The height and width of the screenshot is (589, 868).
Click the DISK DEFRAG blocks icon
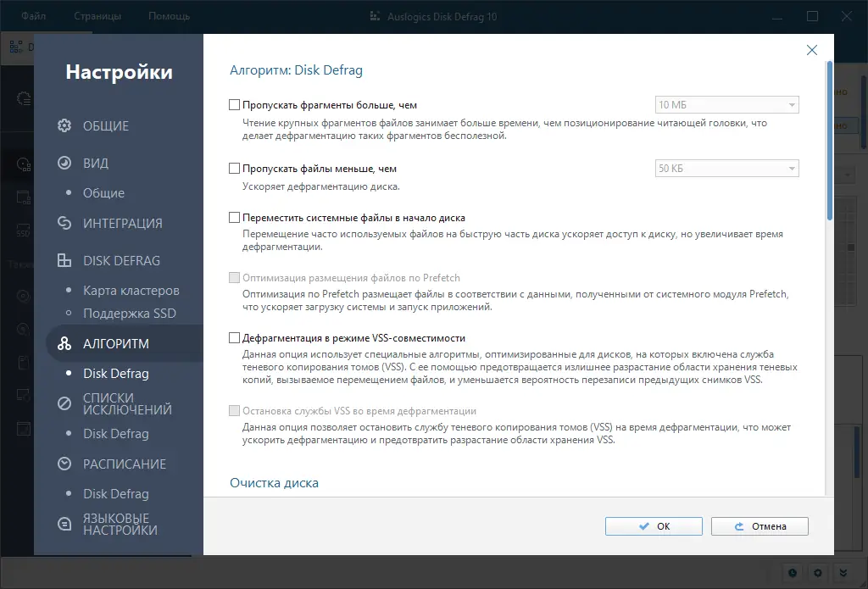[x=64, y=260]
